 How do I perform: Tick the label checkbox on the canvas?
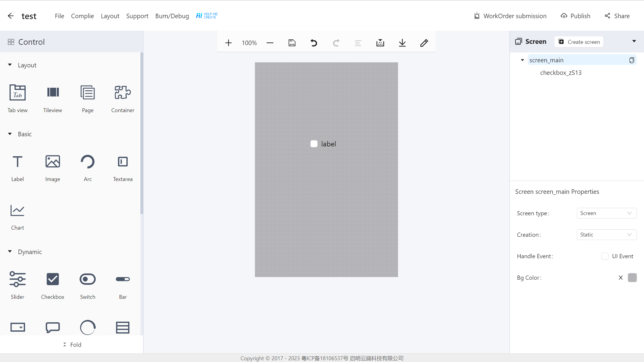[x=314, y=144]
